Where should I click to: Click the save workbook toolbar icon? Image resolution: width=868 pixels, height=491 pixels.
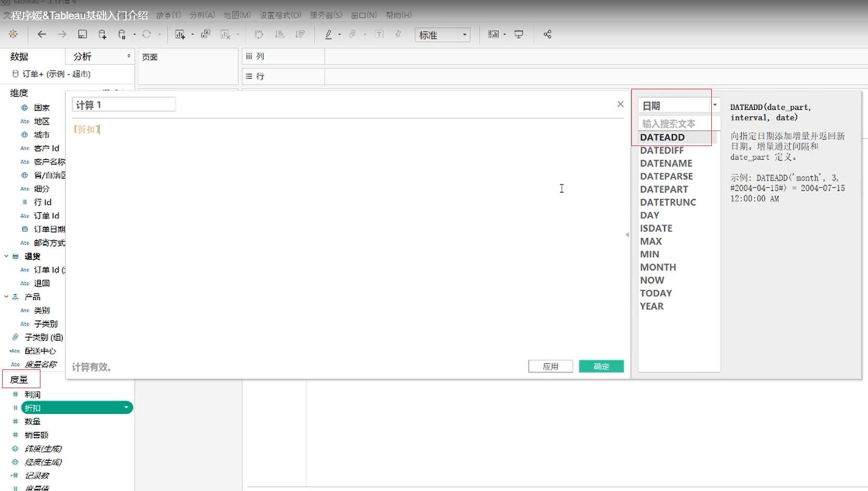(x=82, y=34)
